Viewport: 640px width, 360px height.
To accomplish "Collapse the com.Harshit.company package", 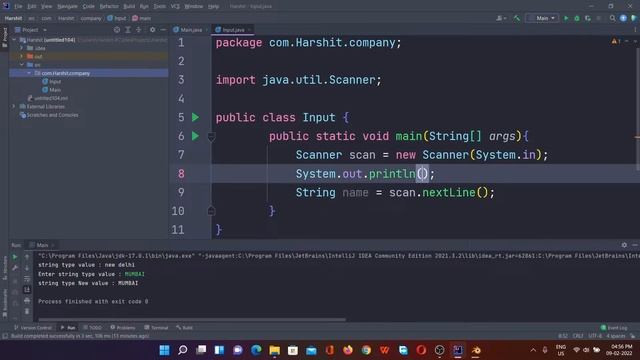I will pos(29,73).
